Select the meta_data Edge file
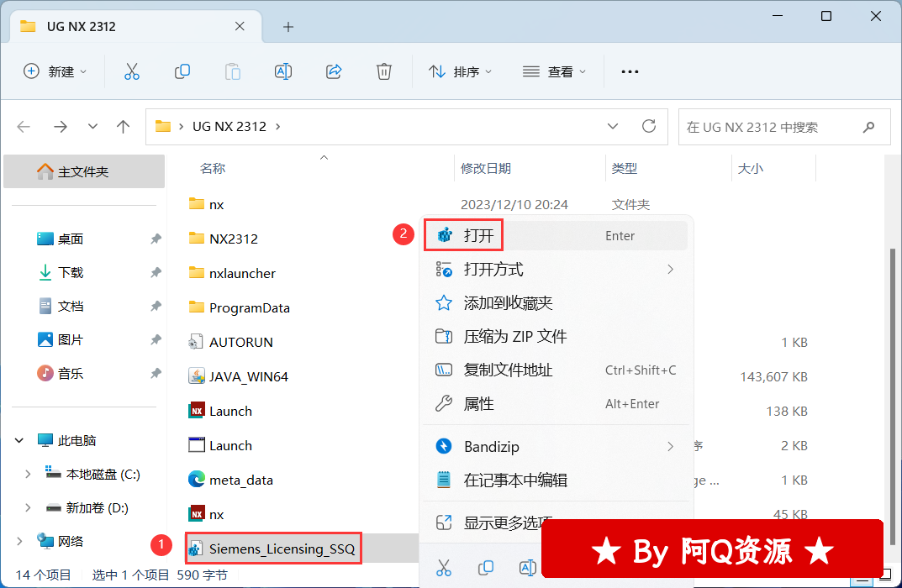Image resolution: width=902 pixels, height=588 pixels. pos(230,480)
